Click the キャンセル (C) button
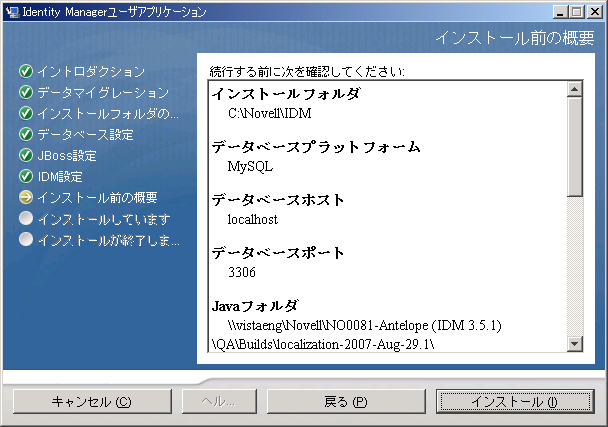Screen dimensions: 608x427 (92, 402)
